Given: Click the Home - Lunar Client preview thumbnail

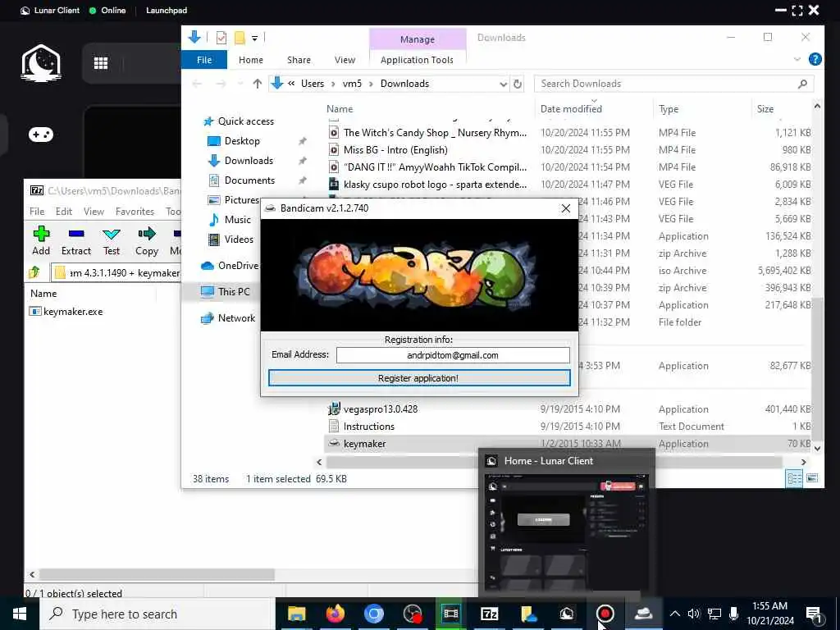Looking at the screenshot, I should (x=566, y=532).
